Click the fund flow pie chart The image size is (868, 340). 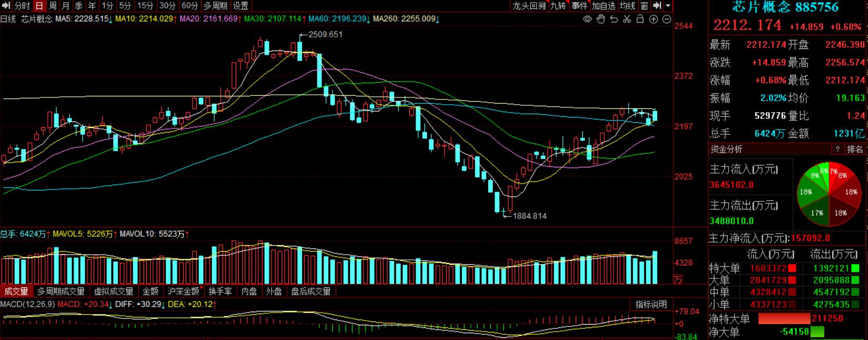point(829,193)
